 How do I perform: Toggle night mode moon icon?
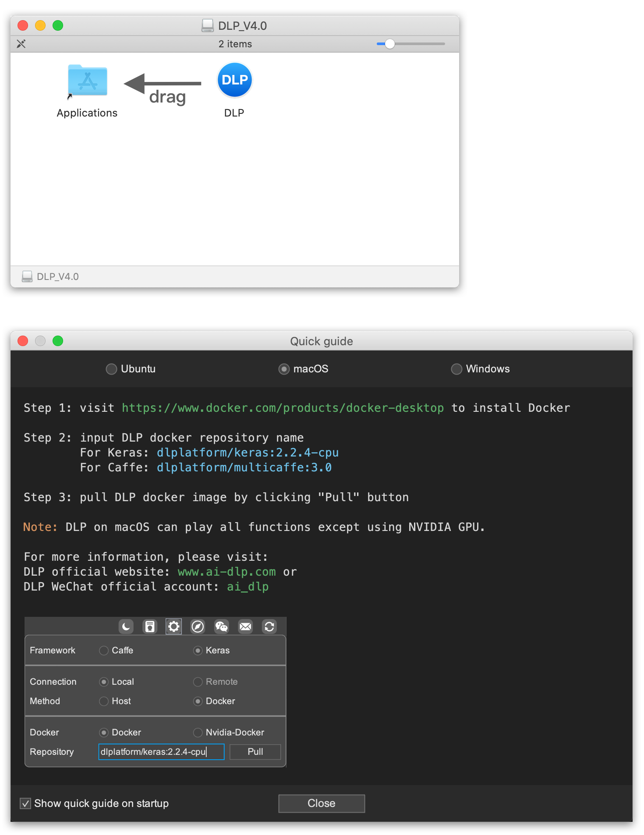point(126,626)
